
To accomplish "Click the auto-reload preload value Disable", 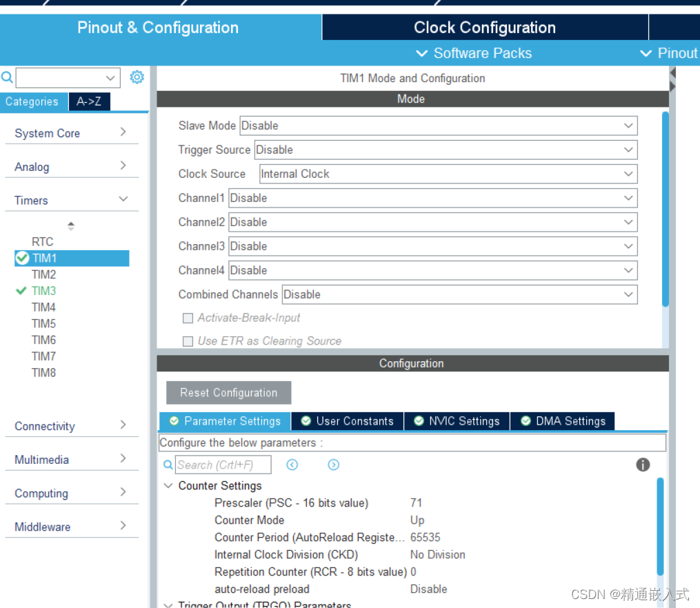I will pos(428,589).
